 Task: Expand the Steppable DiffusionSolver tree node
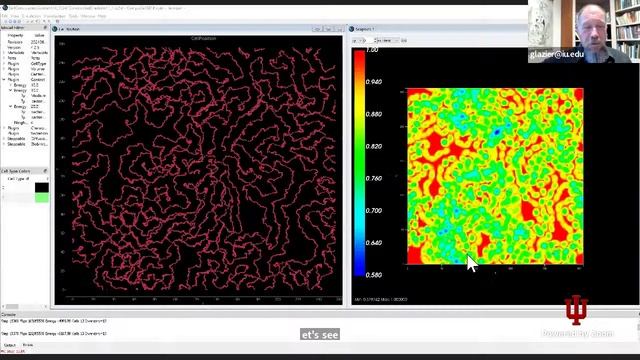[x=4, y=138]
